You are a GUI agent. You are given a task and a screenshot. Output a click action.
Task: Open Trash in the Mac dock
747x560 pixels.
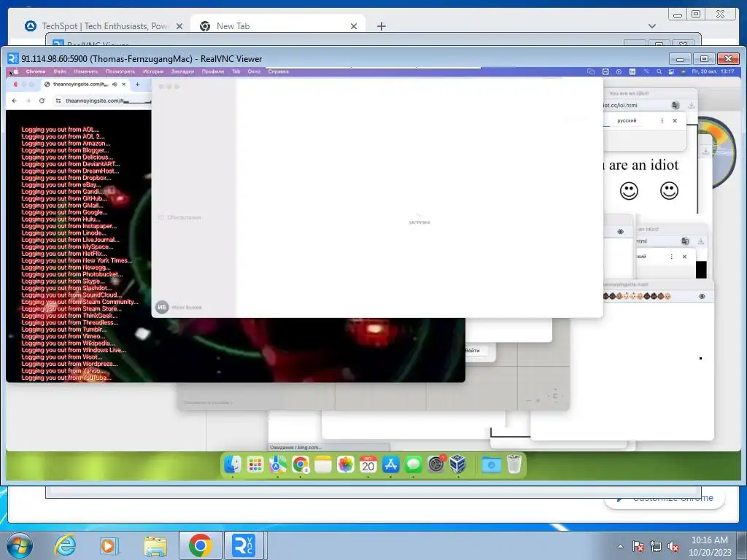(x=514, y=464)
